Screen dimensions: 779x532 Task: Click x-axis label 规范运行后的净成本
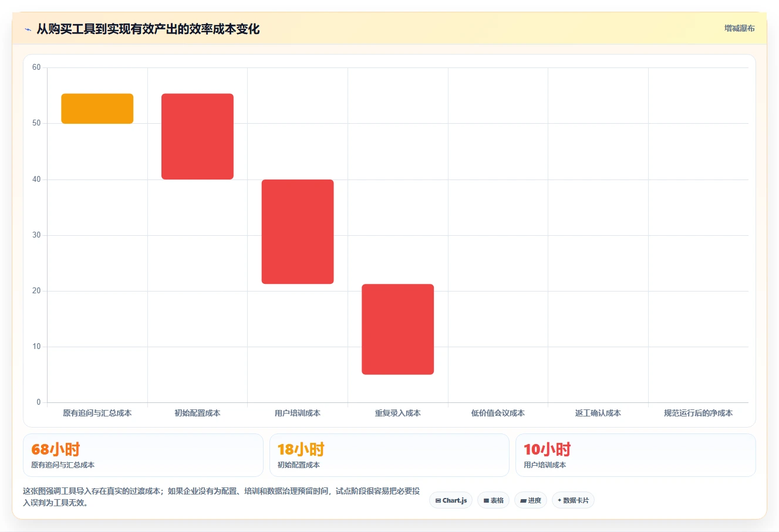click(699, 413)
